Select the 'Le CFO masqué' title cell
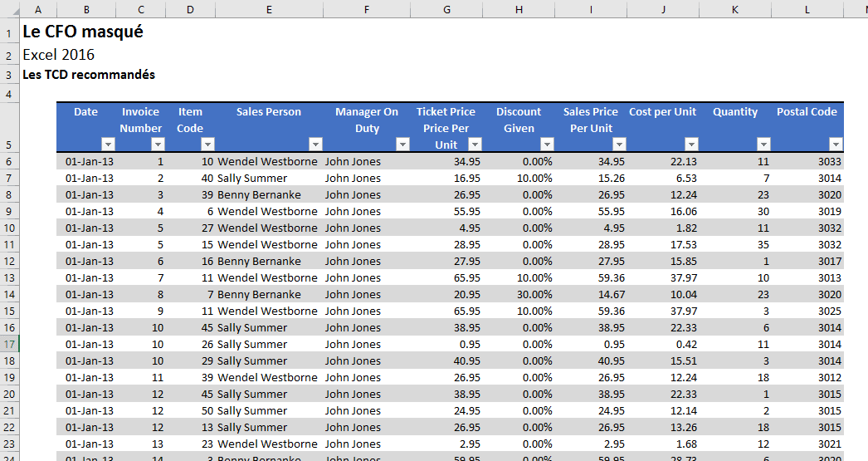 [82, 32]
